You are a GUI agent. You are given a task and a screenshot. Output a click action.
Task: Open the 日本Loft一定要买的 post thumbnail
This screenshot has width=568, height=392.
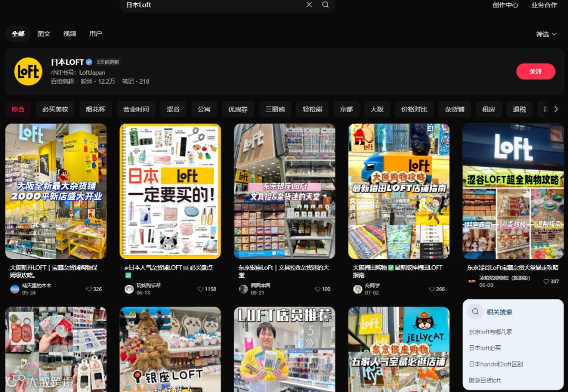[x=170, y=192]
